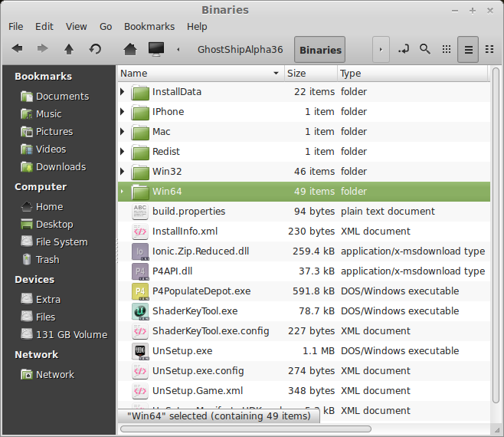
Task: Click the horizontal scrollbar
Action: (246, 429)
